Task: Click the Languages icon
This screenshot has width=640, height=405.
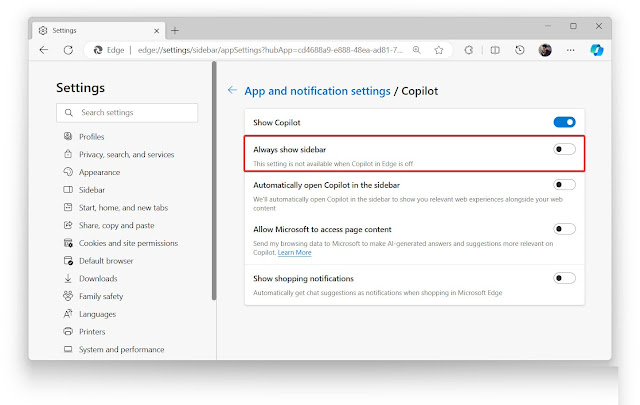Action: [x=68, y=314]
